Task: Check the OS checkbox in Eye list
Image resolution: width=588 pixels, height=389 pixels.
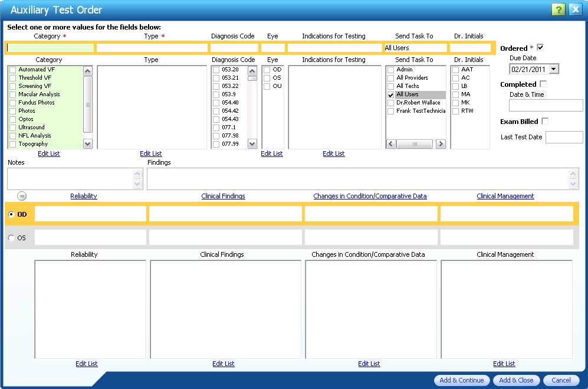Action: (x=267, y=78)
